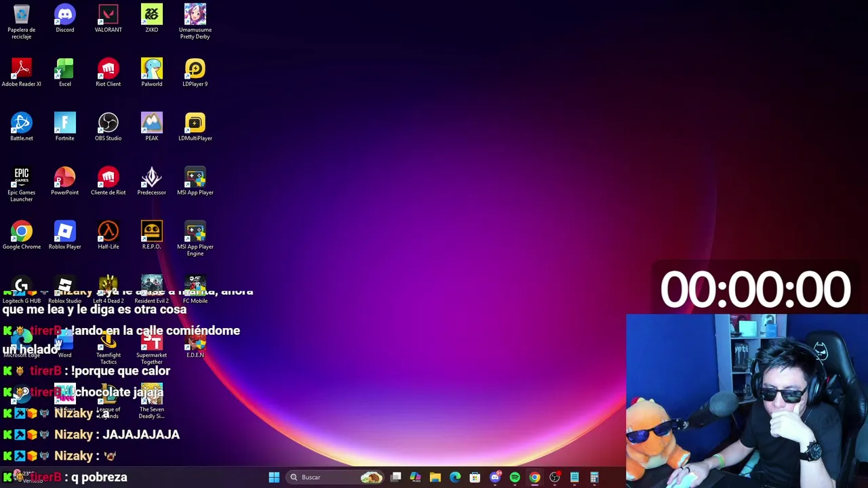The height and width of the screenshot is (488, 868).
Task: Select the OBS Studio desktop shortcut
Action: [x=108, y=127]
